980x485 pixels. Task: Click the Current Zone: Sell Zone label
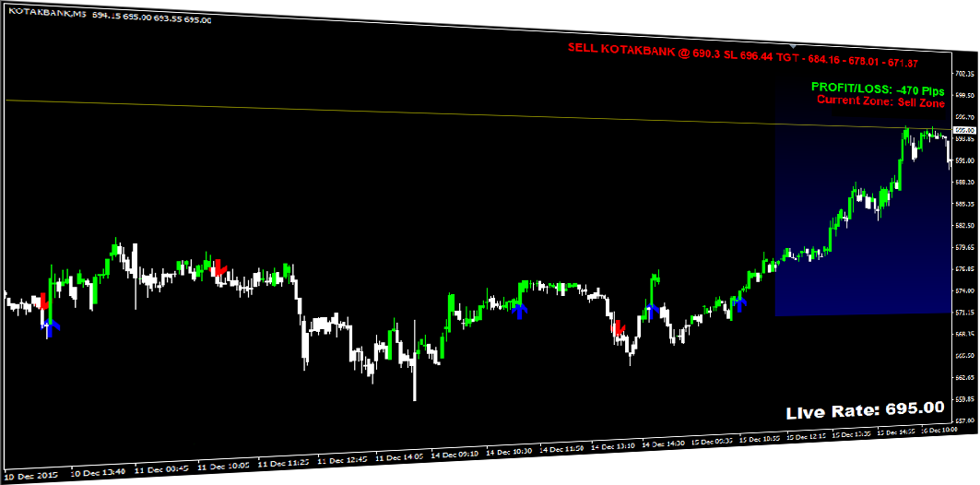pyautogui.click(x=880, y=101)
